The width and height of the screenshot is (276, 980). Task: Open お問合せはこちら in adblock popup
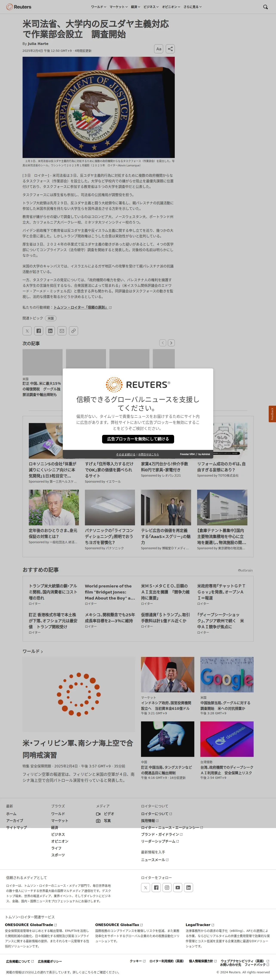(x=149, y=454)
